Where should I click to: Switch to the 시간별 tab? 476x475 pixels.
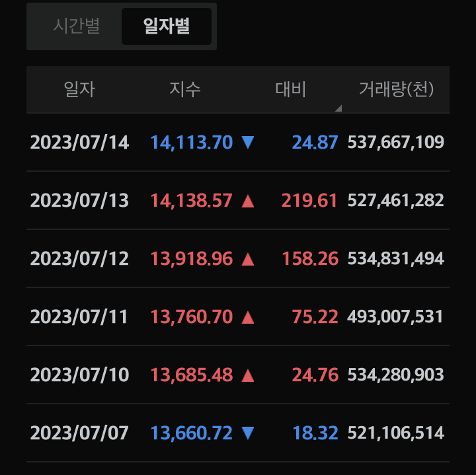click(77, 26)
